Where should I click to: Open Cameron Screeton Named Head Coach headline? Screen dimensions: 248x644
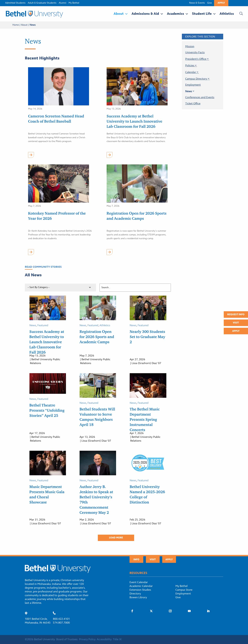56,118
